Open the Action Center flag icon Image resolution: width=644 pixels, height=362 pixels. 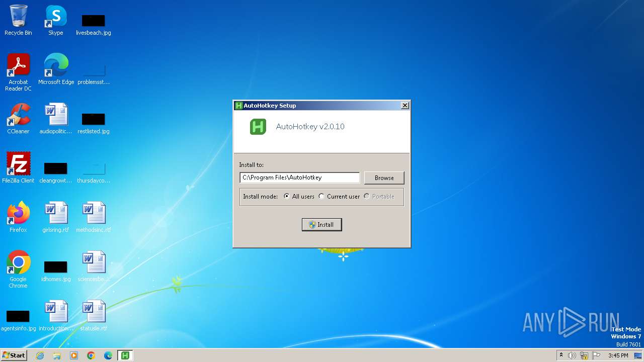pos(596,355)
